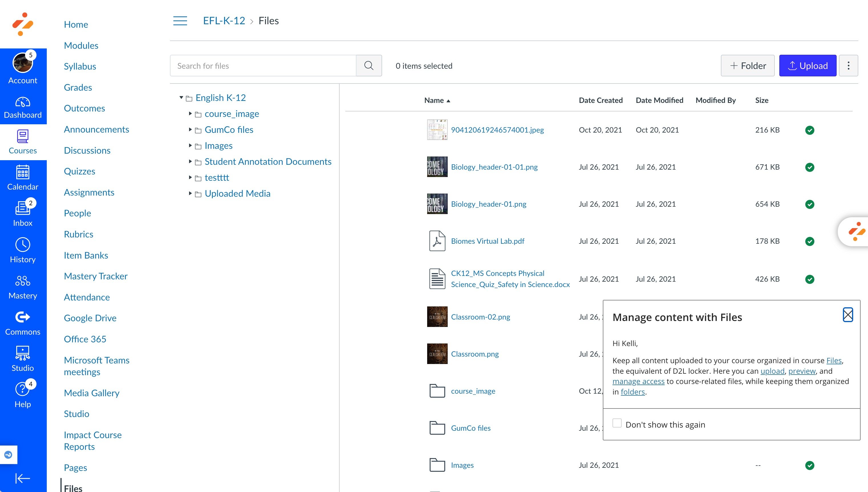Collapse the global navigation arrow
This screenshot has height=492, width=868.
tap(23, 478)
